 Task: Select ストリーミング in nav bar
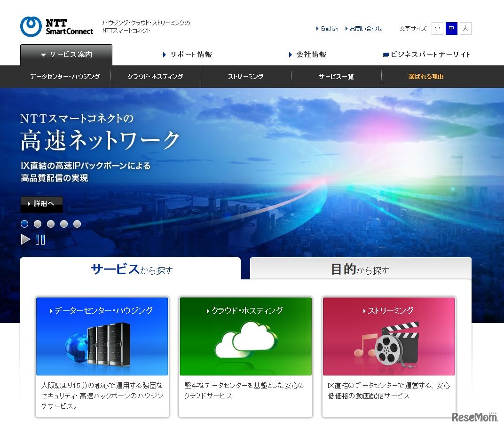(x=246, y=77)
